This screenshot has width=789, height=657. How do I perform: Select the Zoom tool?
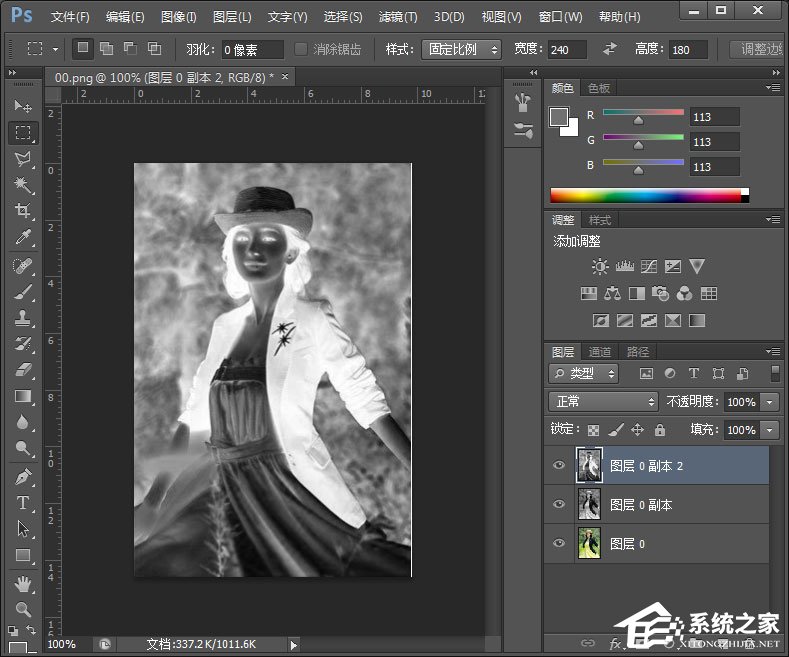point(23,608)
